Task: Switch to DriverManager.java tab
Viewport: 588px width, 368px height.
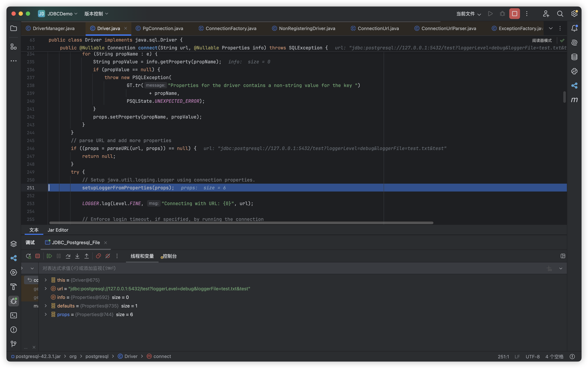Action: tap(53, 28)
